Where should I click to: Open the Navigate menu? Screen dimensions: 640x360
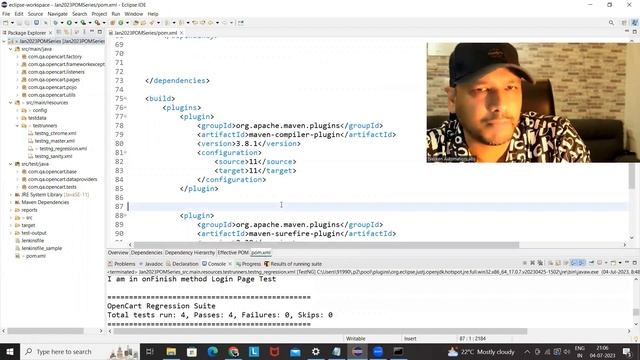(x=58, y=14)
